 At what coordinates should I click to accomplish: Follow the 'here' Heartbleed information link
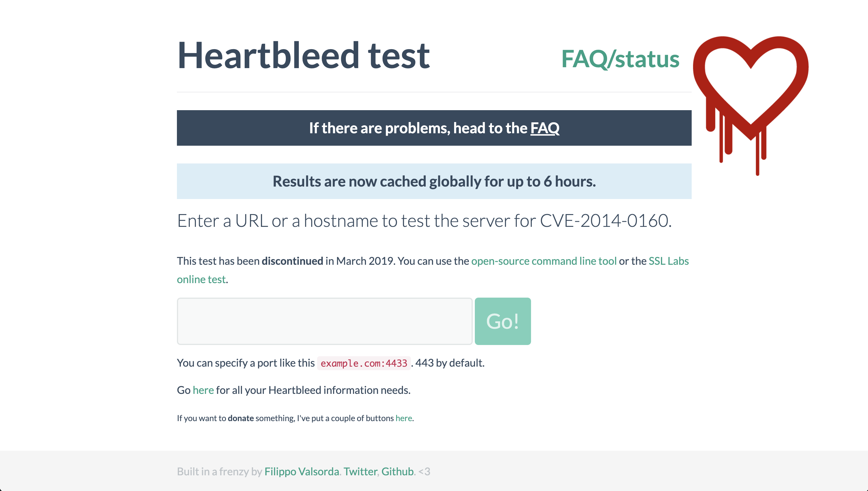pos(203,390)
